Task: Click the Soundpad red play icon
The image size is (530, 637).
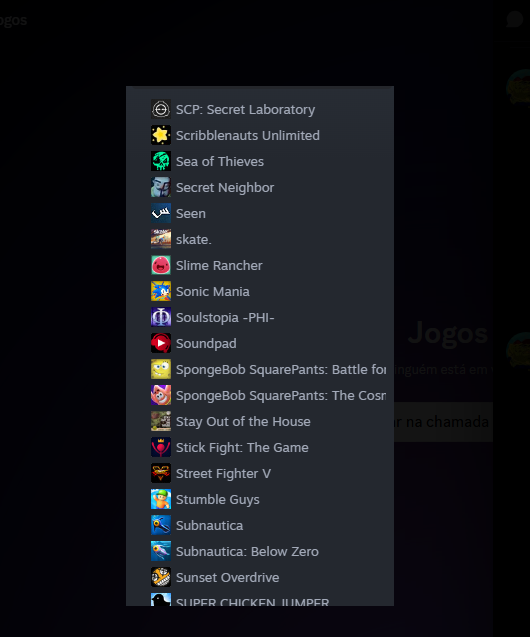Action: coord(161,343)
